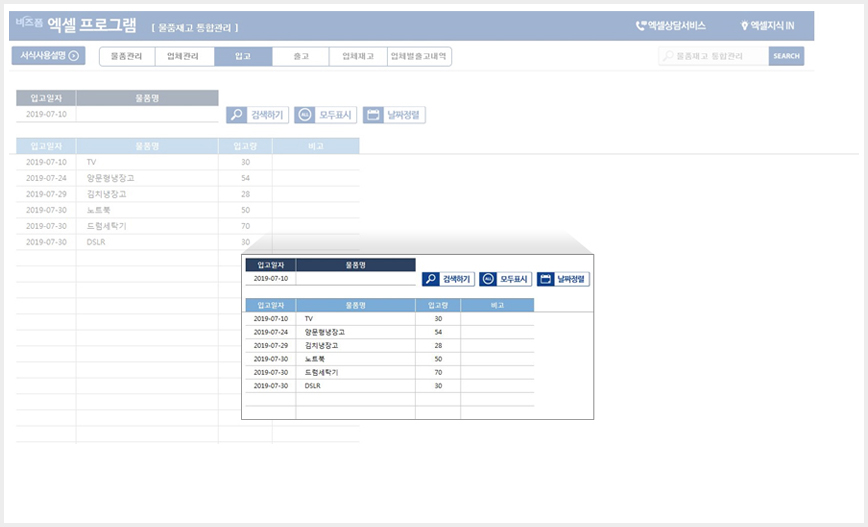Open the 서식사용설명 guide button
The height and width of the screenshot is (527, 868).
click(x=49, y=55)
